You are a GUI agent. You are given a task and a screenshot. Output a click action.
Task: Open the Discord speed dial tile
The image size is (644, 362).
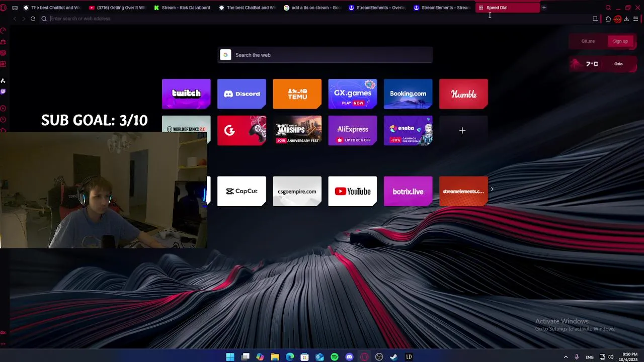pos(242,94)
